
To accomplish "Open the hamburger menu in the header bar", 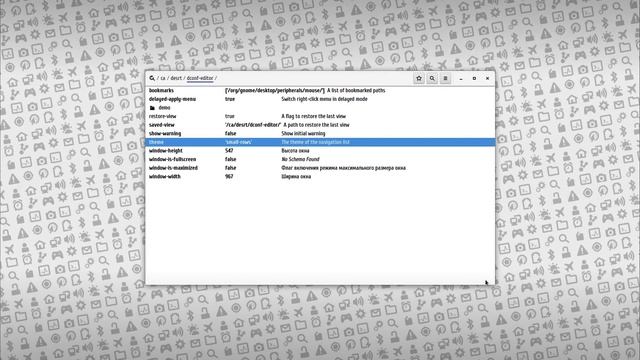I will [445, 78].
